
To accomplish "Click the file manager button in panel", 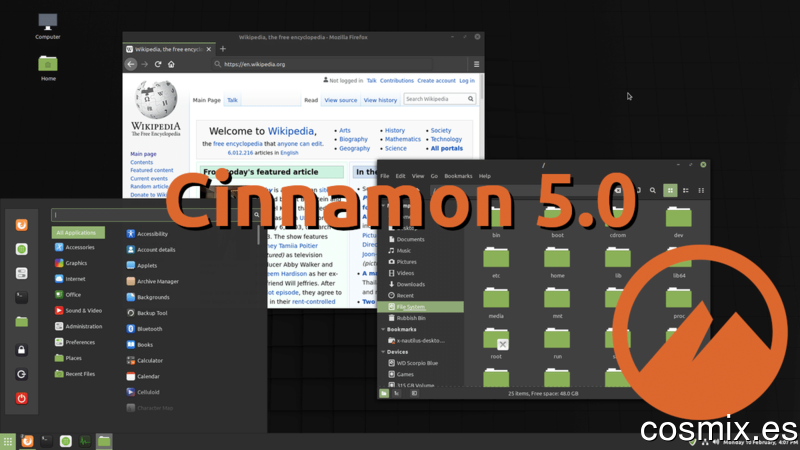I will click(x=104, y=441).
